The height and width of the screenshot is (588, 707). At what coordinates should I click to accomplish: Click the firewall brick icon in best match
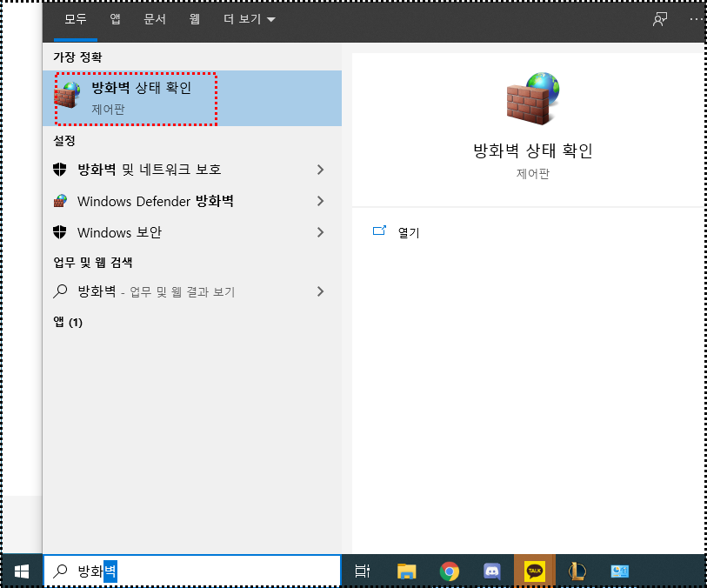click(68, 95)
